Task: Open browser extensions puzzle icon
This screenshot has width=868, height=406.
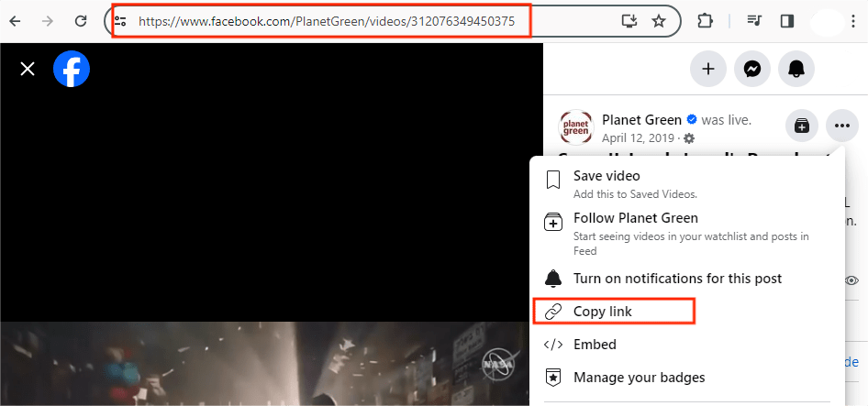Action: [x=705, y=21]
